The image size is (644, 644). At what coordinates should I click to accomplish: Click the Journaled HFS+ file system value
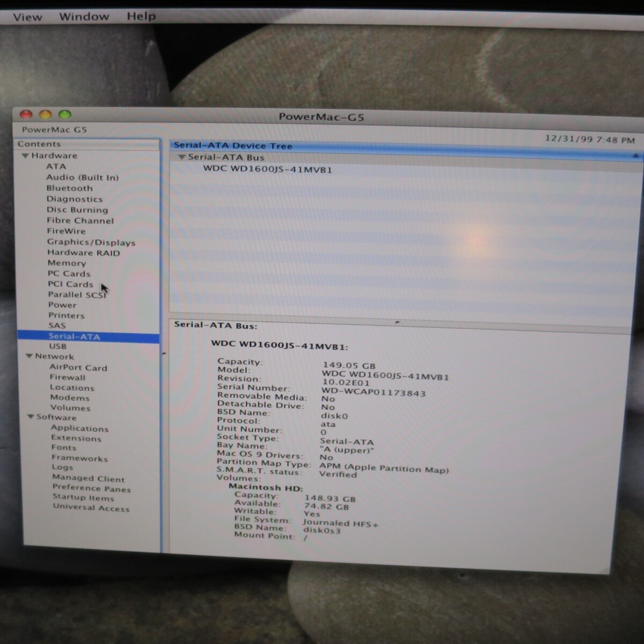[x=340, y=523]
